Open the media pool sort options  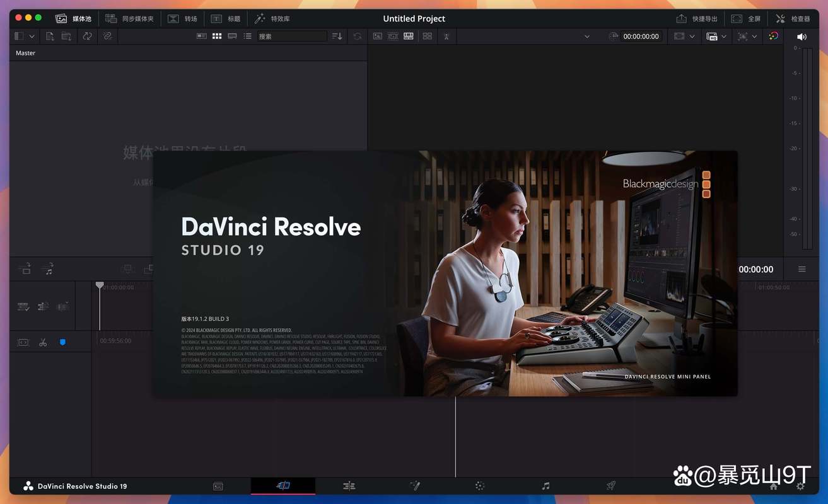tap(337, 37)
